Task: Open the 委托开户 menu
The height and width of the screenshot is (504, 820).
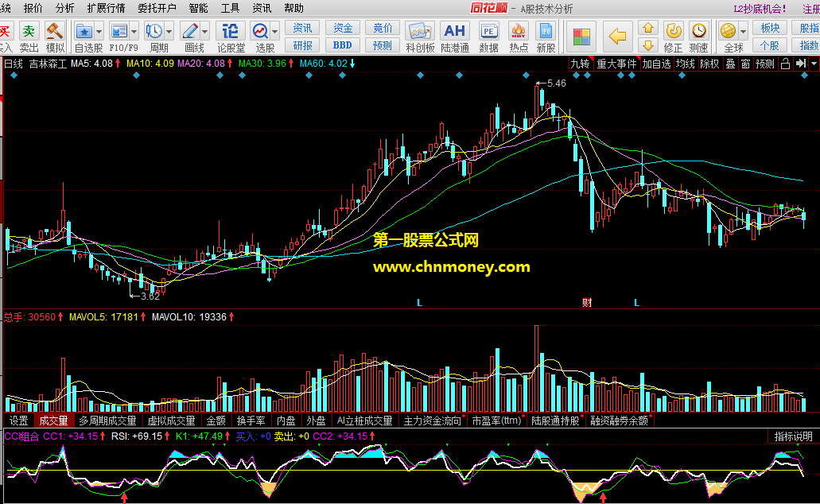Action: 157,9
